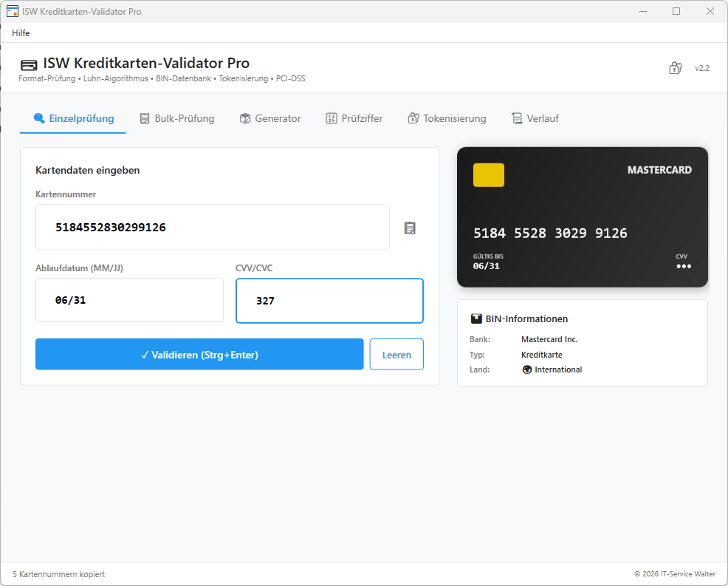
Task: Open the Hilfe menu
Action: click(x=20, y=33)
